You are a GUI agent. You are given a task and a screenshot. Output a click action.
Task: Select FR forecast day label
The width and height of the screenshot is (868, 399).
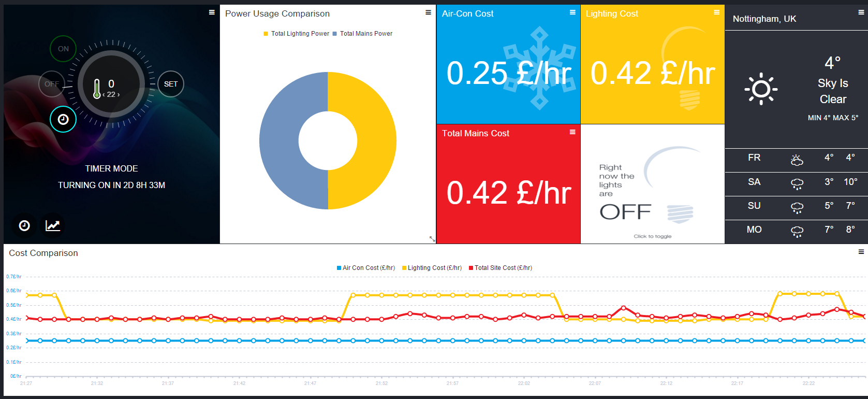[754, 158]
